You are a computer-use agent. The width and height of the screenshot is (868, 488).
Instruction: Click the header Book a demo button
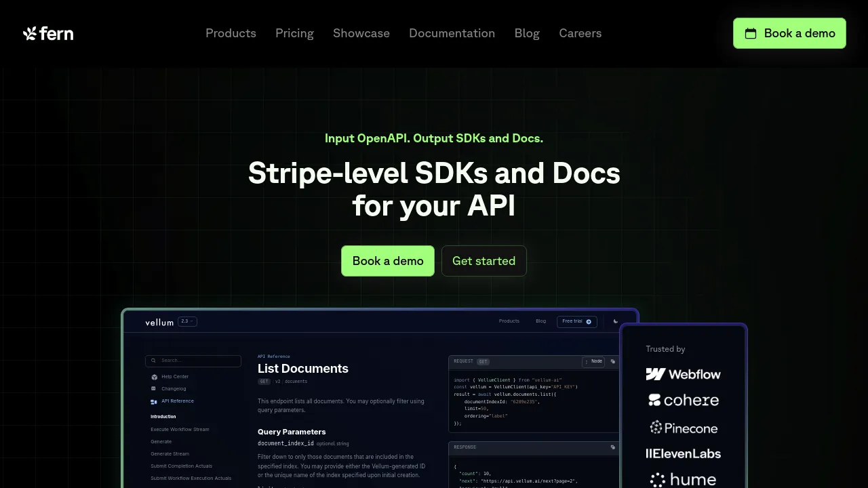tap(789, 33)
